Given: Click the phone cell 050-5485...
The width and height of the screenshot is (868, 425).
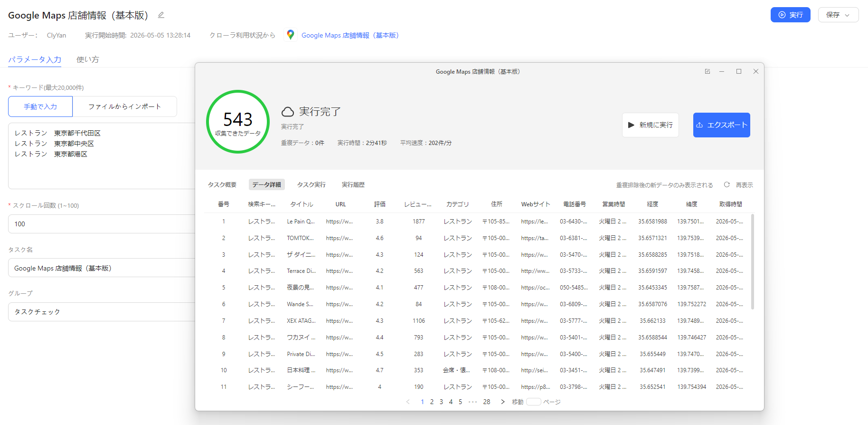Looking at the screenshot, I should [574, 288].
